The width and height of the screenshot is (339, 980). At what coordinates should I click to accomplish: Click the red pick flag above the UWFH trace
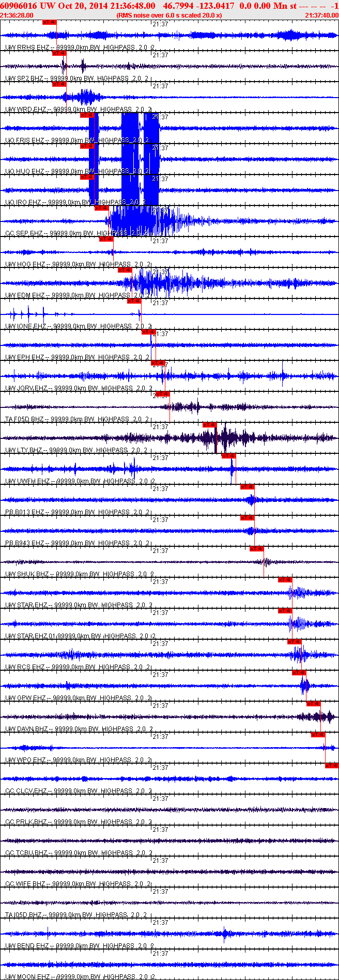[x=228, y=456]
